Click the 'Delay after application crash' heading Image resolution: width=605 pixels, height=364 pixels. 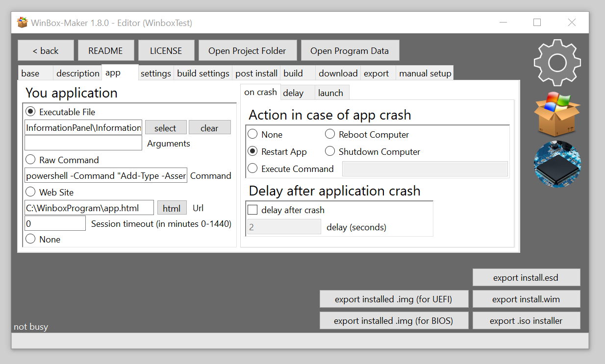(x=334, y=191)
